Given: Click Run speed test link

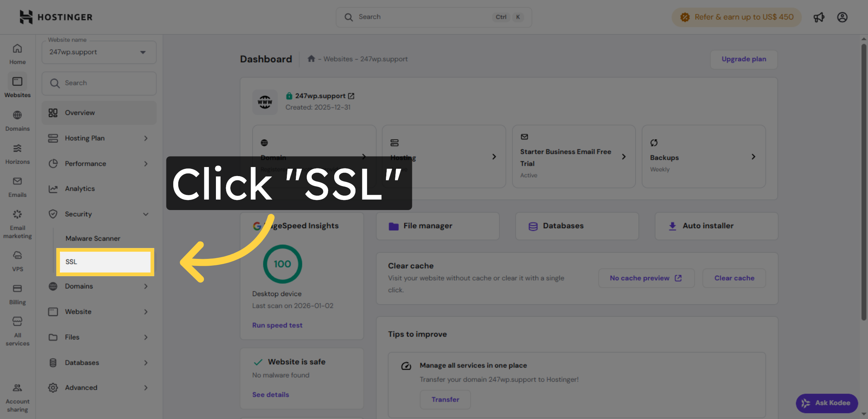Looking at the screenshot, I should pyautogui.click(x=277, y=325).
